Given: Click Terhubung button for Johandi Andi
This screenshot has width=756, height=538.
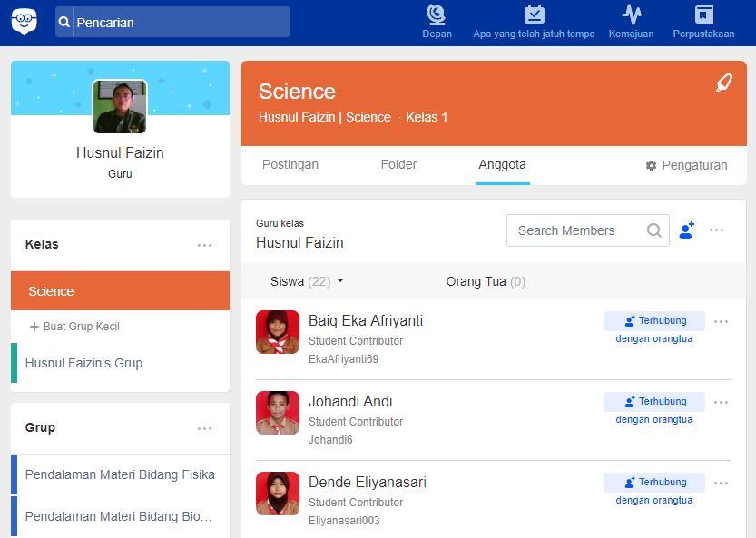Looking at the screenshot, I should (x=653, y=401).
